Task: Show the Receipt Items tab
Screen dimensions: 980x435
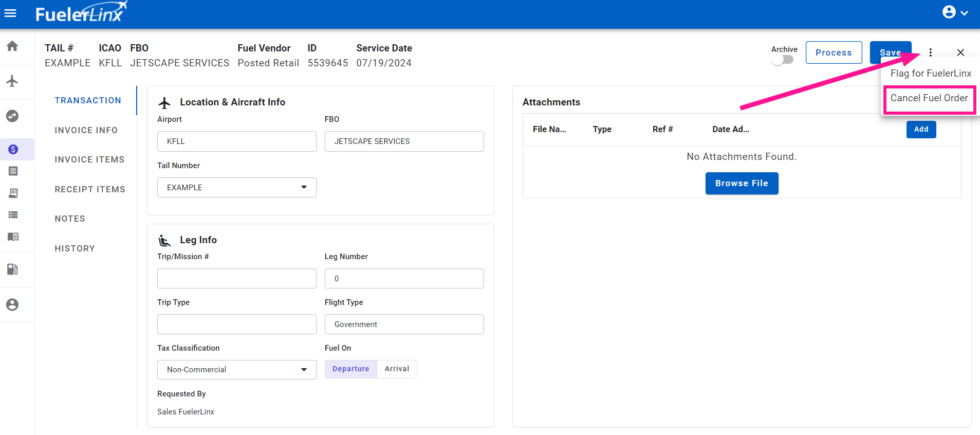Action: point(90,190)
